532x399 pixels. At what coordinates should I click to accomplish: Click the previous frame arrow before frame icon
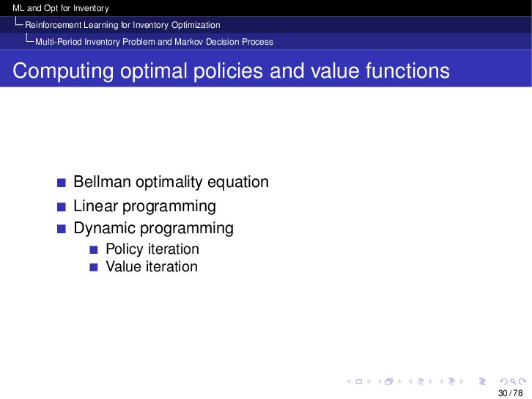[379, 381]
